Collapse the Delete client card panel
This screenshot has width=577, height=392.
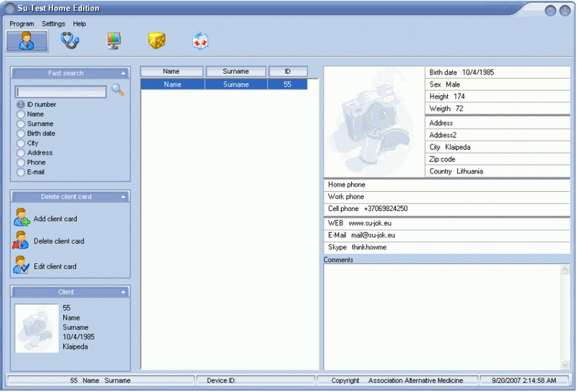tap(123, 197)
